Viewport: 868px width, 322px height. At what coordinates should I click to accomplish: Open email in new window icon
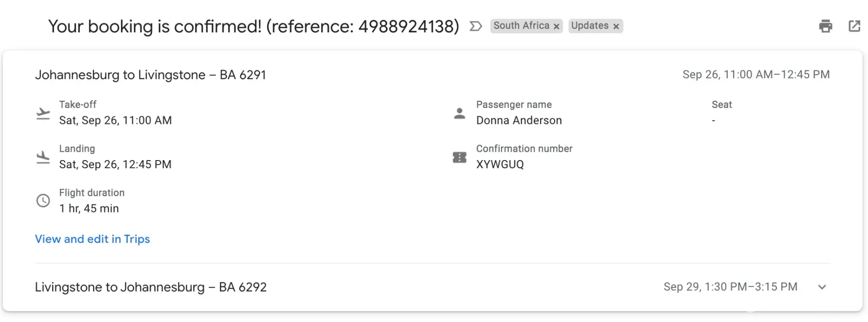(x=854, y=26)
